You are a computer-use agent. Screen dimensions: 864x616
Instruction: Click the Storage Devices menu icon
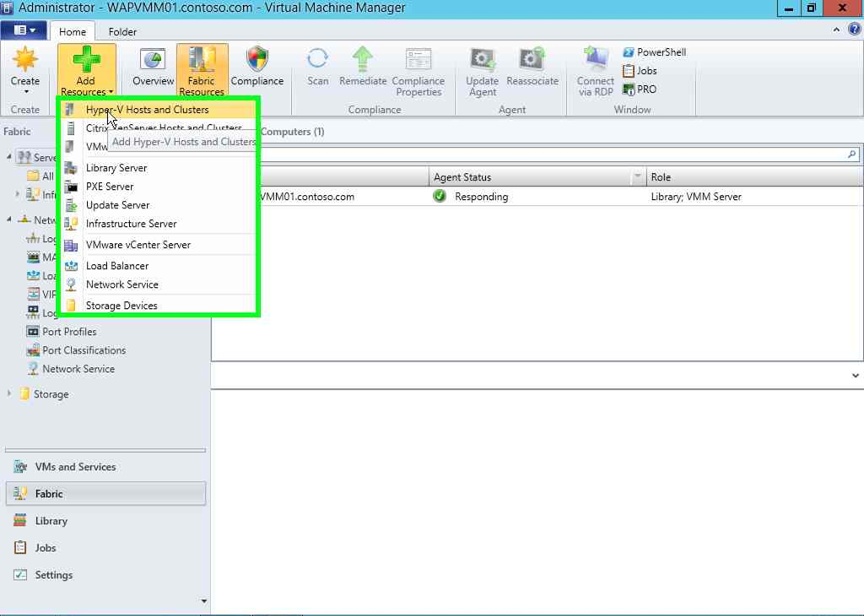click(71, 305)
